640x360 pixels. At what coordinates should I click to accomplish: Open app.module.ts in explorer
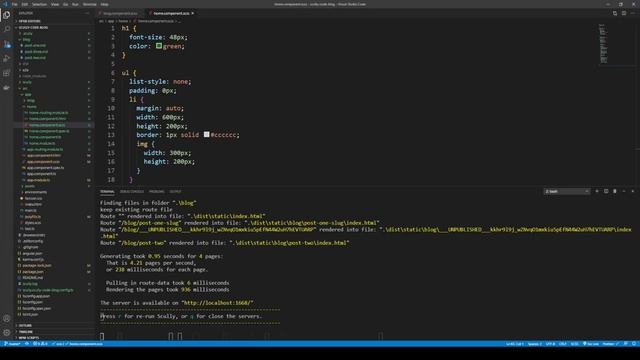coord(38,180)
